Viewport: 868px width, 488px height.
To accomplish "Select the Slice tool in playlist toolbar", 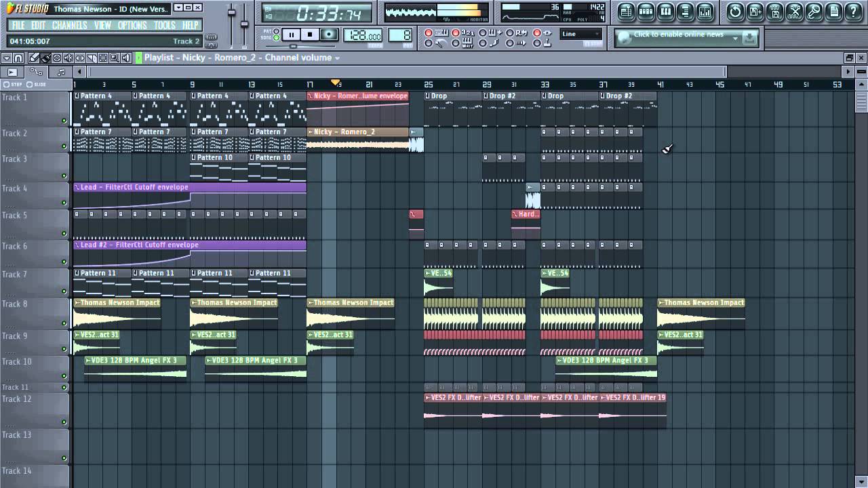I will tap(92, 58).
